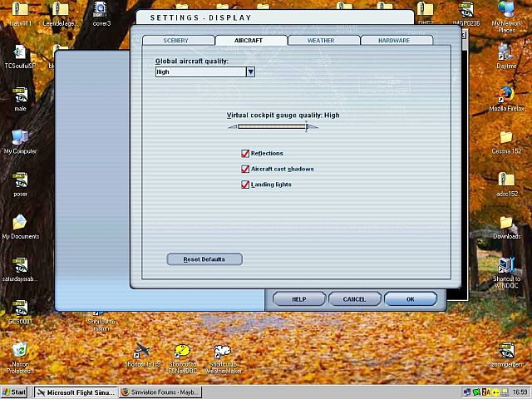Screen dimensions: 532x399
Task: Click the cockpit gauge quality slider thumb
Action: (307, 126)
